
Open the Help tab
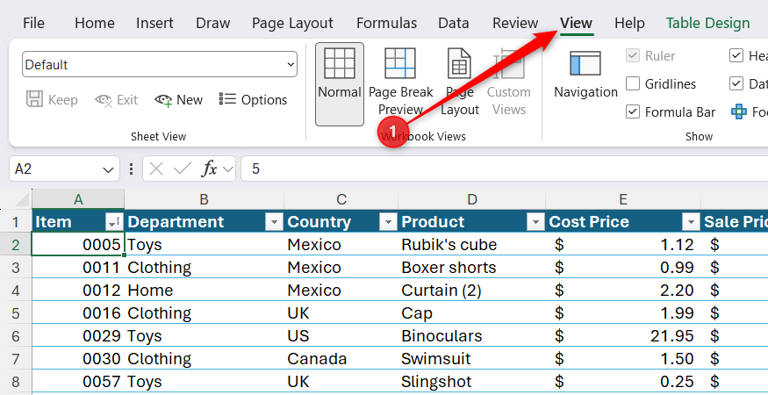click(629, 23)
